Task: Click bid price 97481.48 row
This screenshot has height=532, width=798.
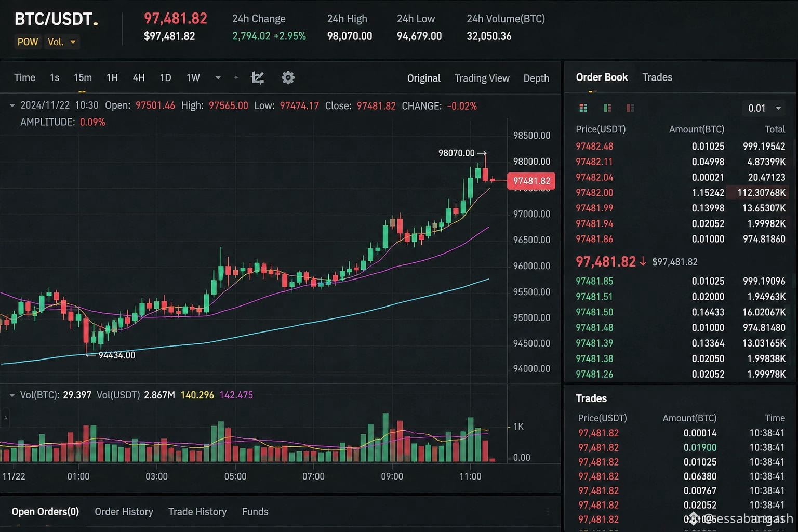Action: [681, 328]
